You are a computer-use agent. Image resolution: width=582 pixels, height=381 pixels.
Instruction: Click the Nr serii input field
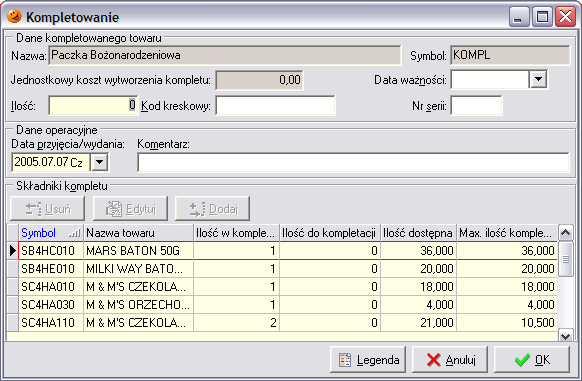pyautogui.click(x=476, y=105)
